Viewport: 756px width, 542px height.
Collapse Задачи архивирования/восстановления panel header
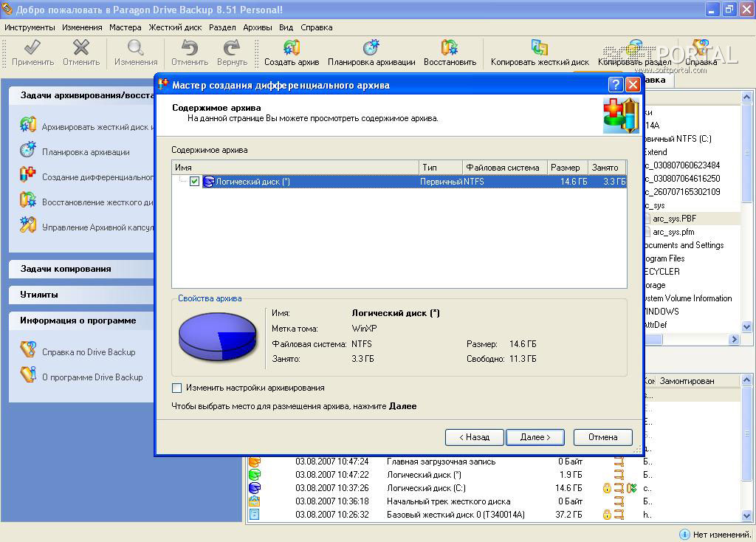click(81, 95)
